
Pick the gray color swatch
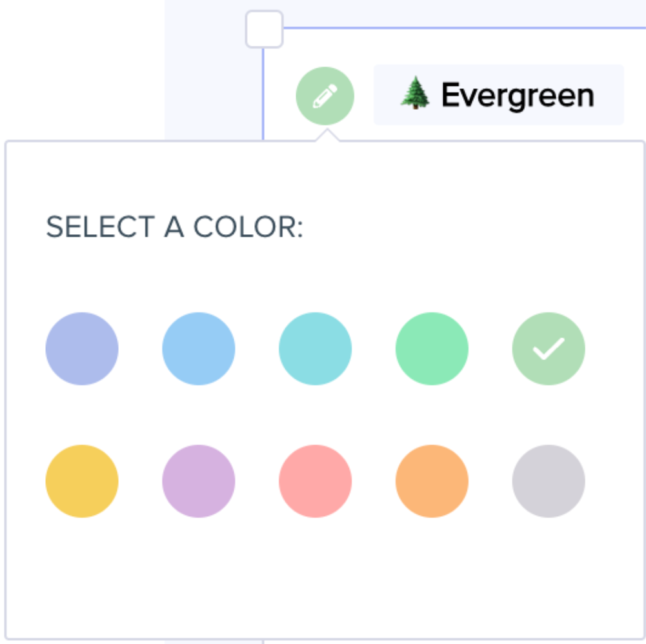pyautogui.click(x=549, y=481)
